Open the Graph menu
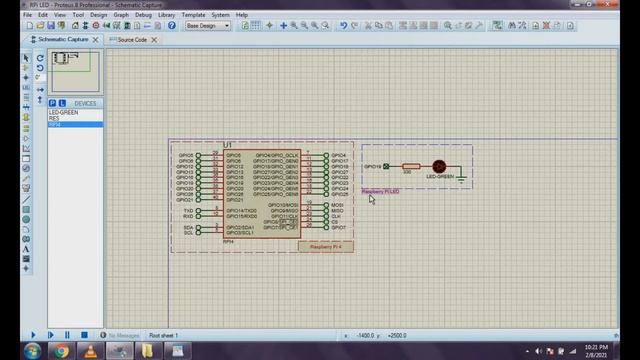This screenshot has width=640, height=360. [121, 15]
